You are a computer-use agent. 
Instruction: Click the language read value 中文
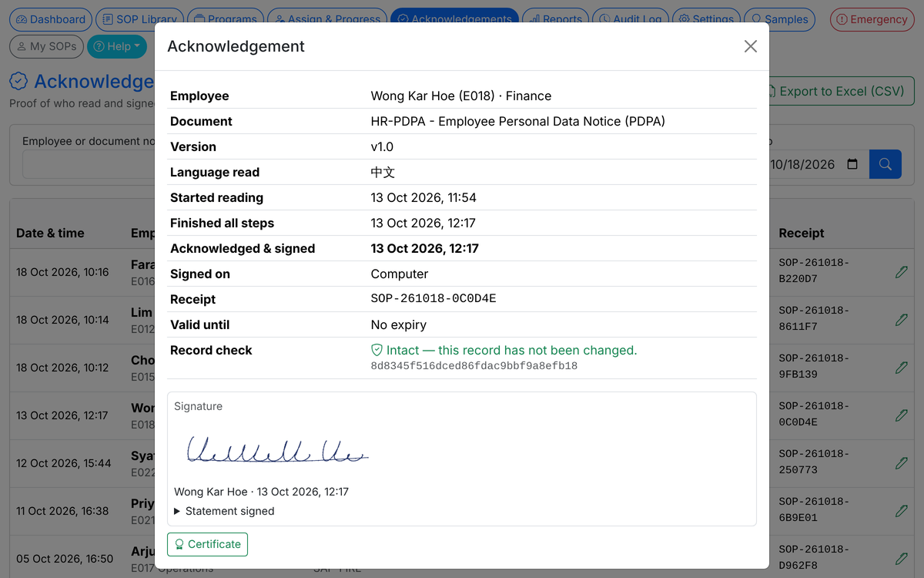click(383, 172)
